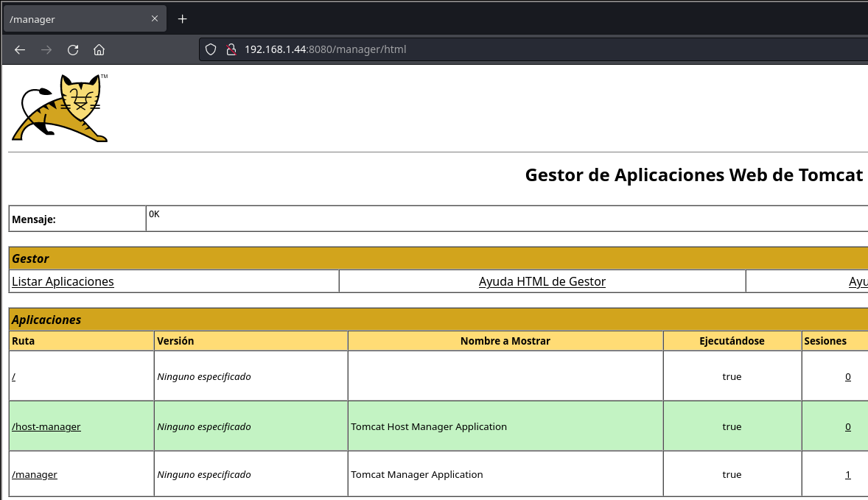Image resolution: width=868 pixels, height=500 pixels.
Task: Open a new tab with plus button
Action: click(183, 19)
